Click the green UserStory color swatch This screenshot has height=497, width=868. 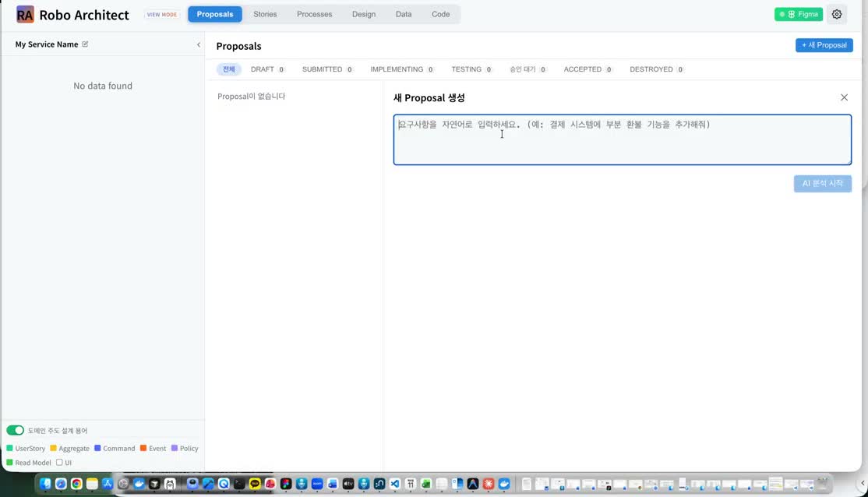tap(9, 448)
